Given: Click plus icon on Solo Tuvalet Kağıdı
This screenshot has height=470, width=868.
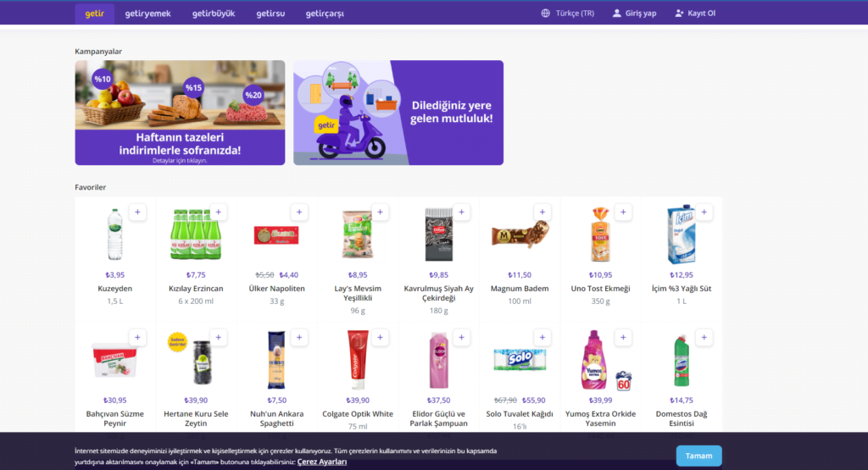Looking at the screenshot, I should click(x=542, y=337).
